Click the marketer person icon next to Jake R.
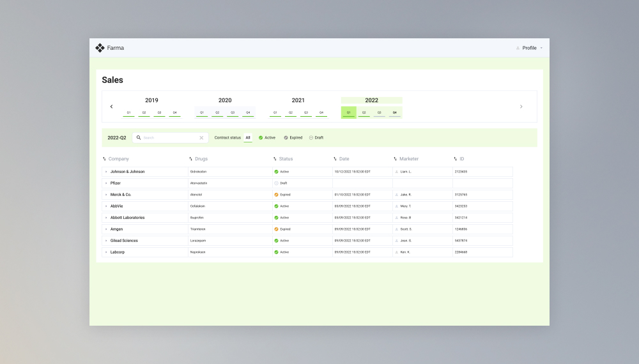639x364 pixels. point(397,195)
